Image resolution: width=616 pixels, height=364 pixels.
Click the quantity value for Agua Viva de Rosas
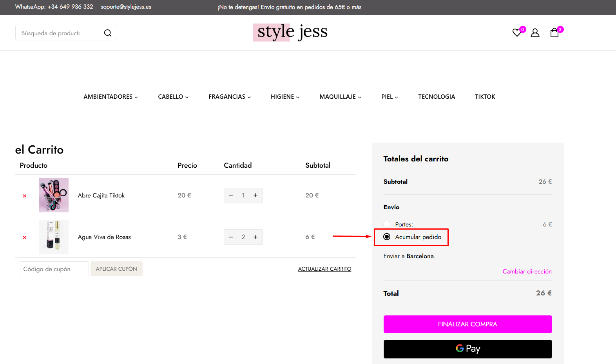(243, 237)
